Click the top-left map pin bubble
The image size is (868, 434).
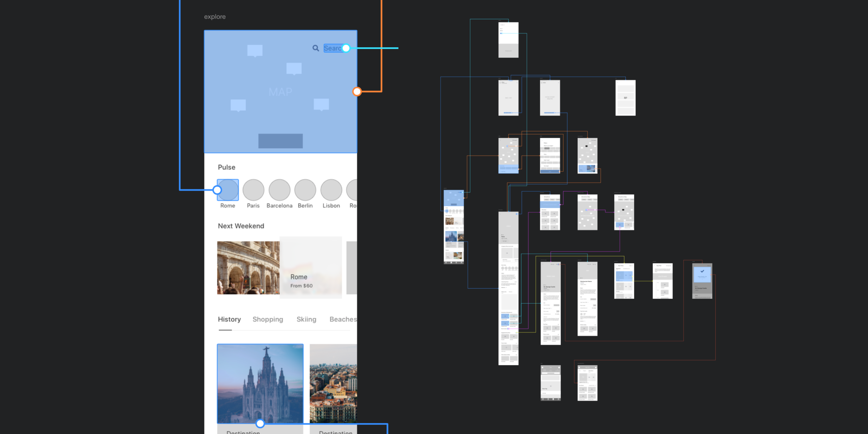click(x=255, y=50)
